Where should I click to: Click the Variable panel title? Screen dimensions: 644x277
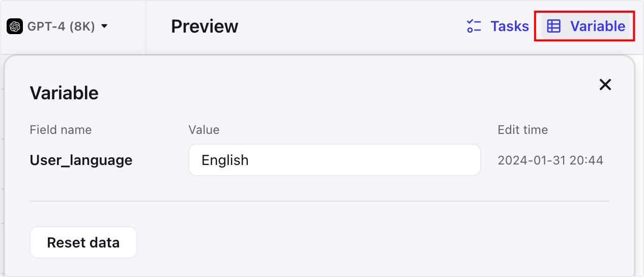64,93
